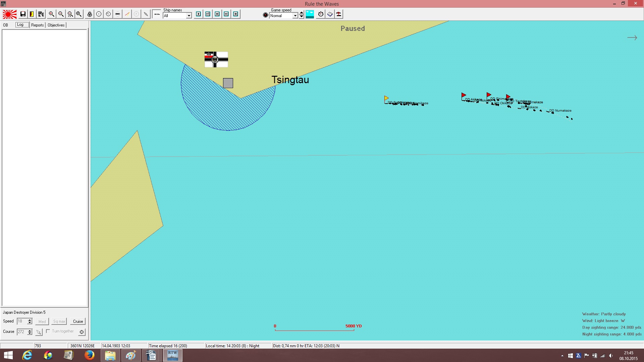The image size is (644, 362).
Task: Click the black horizontal line toolbar icon
Action: [118, 14]
